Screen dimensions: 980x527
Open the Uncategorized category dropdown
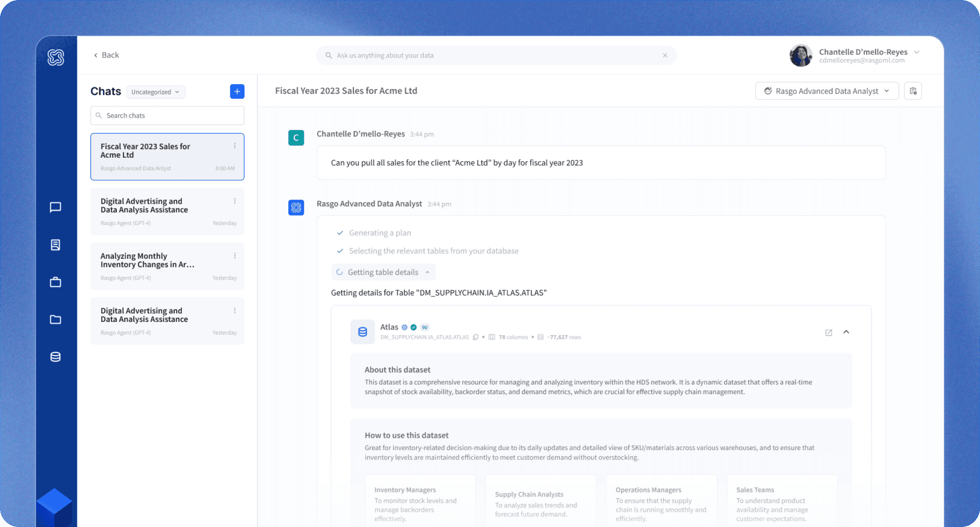click(156, 92)
